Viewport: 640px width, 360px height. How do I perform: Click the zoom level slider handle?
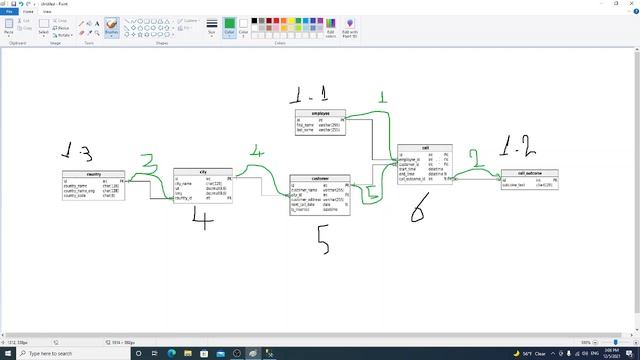[616, 342]
